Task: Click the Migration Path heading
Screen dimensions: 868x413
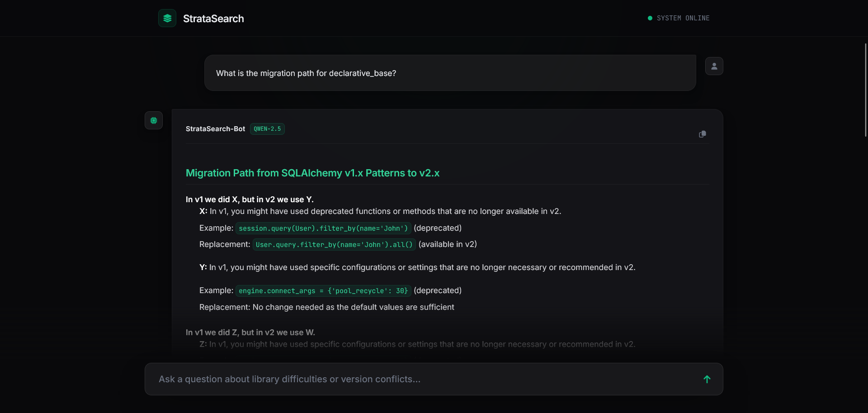Action: pos(312,173)
